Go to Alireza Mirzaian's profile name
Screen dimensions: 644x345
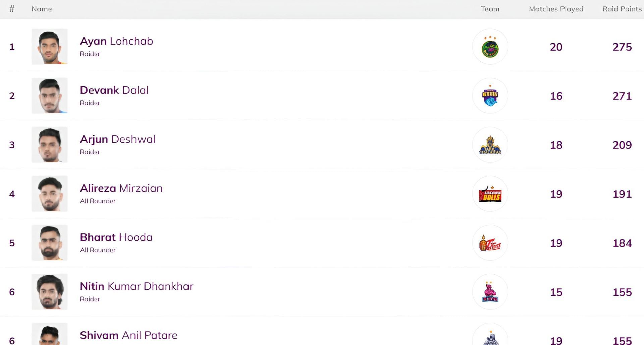(121, 188)
